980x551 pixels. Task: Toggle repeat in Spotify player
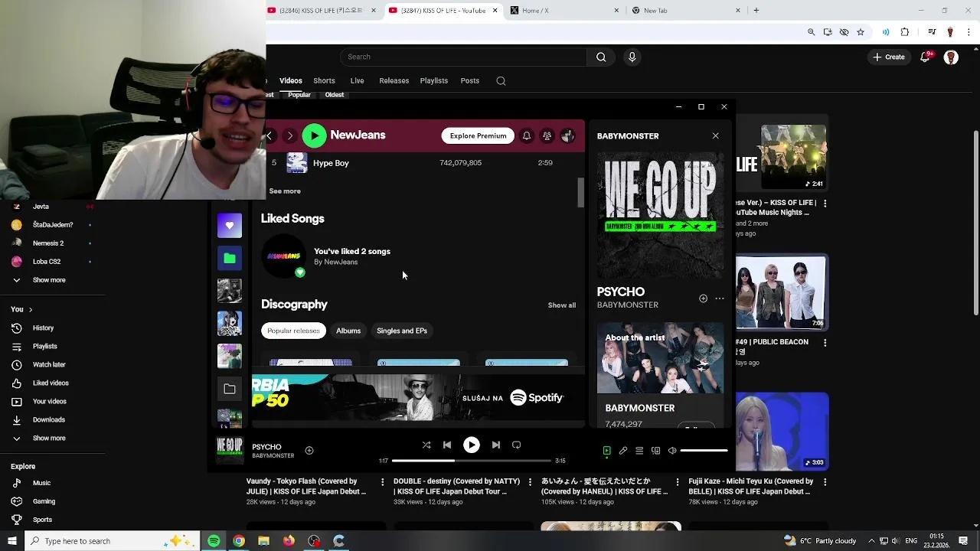pos(516,445)
